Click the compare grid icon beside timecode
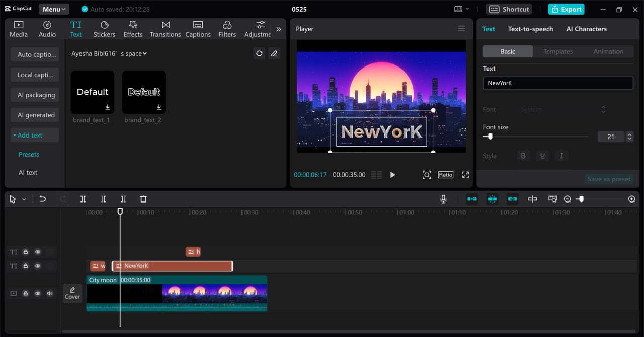644x337 pixels. click(x=376, y=175)
